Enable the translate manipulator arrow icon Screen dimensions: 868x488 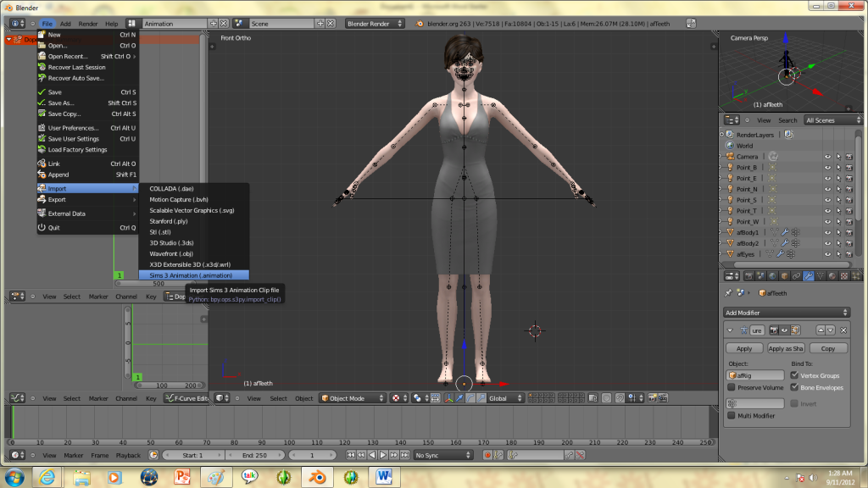click(459, 398)
